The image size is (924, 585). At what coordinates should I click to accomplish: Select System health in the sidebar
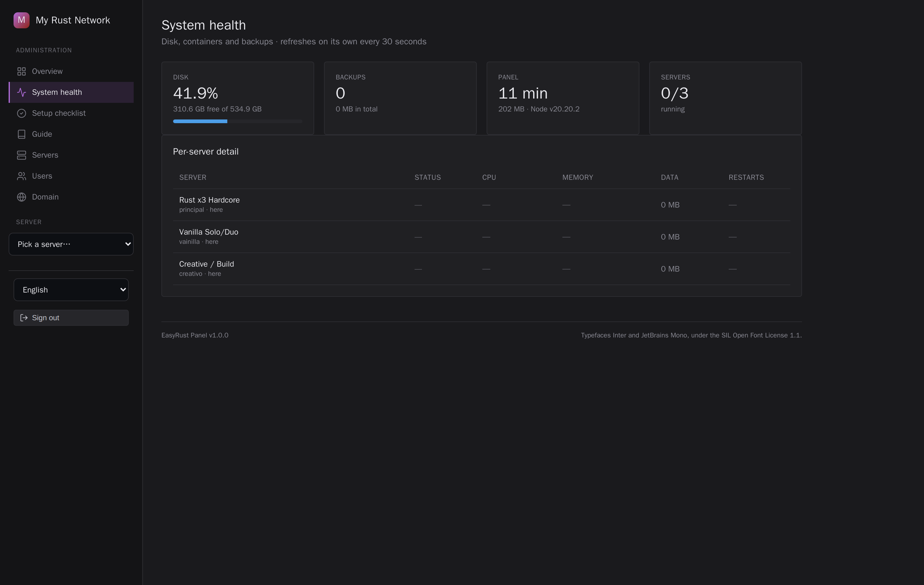coord(71,92)
